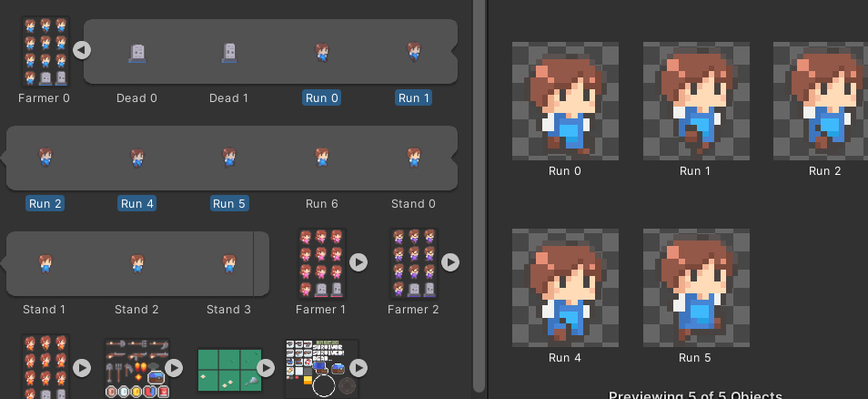Select the Dead 1 tombstone sprite
Image resolution: width=868 pixels, height=399 pixels.
pyautogui.click(x=229, y=54)
